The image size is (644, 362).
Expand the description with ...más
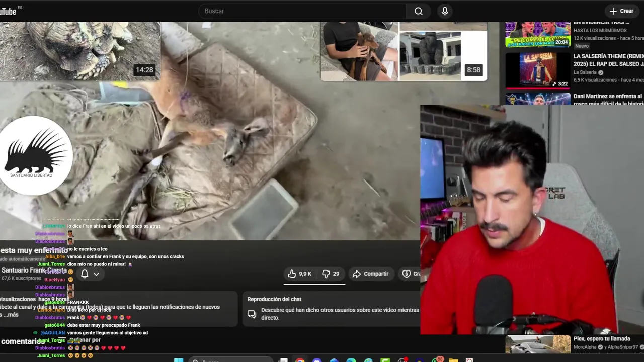(x=10, y=315)
